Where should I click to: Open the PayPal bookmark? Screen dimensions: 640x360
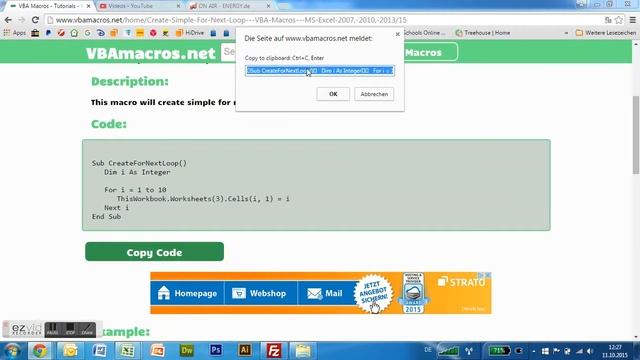[x=48, y=33]
